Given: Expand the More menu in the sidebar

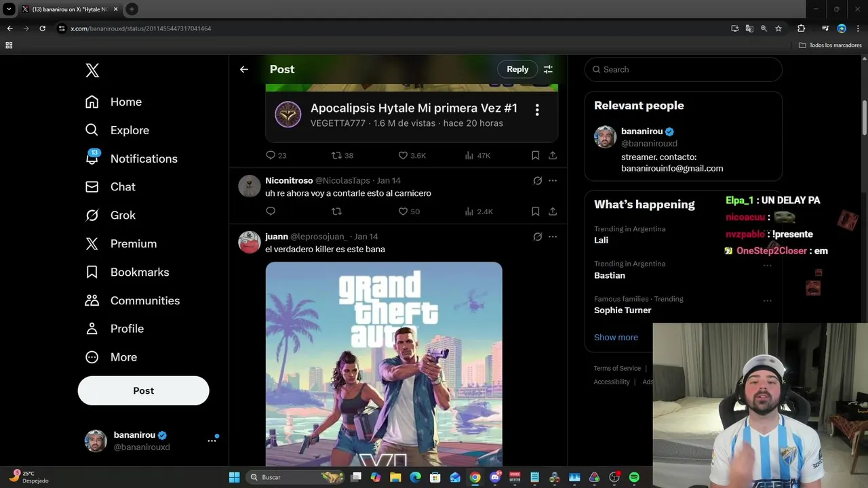Looking at the screenshot, I should (111, 357).
